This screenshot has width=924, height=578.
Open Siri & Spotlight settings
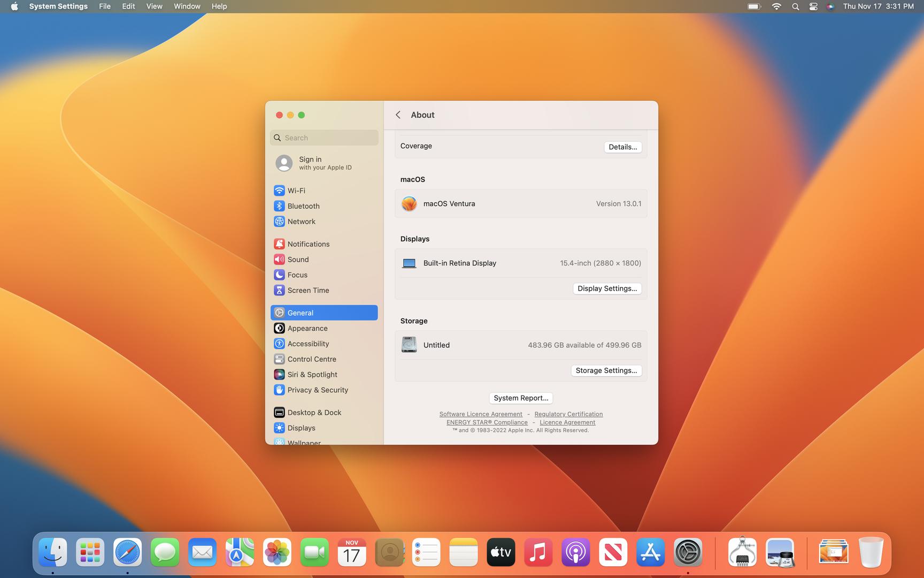(x=312, y=375)
